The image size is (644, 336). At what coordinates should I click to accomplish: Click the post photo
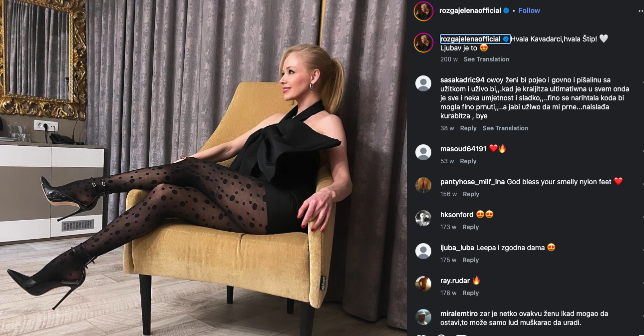(x=203, y=168)
